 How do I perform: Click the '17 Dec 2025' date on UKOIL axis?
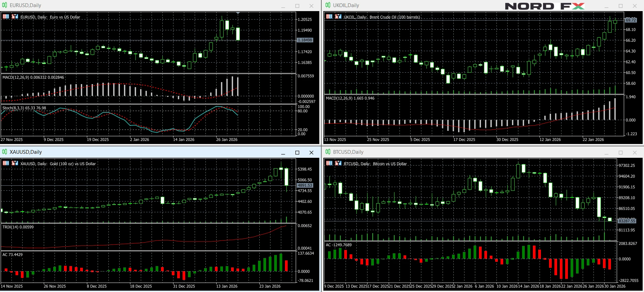click(464, 140)
